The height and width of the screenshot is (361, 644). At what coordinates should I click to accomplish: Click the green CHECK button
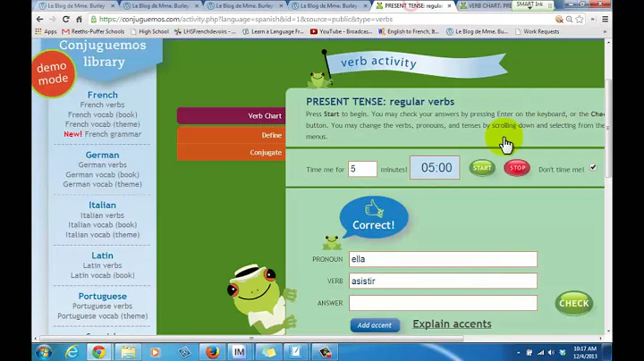click(x=573, y=303)
